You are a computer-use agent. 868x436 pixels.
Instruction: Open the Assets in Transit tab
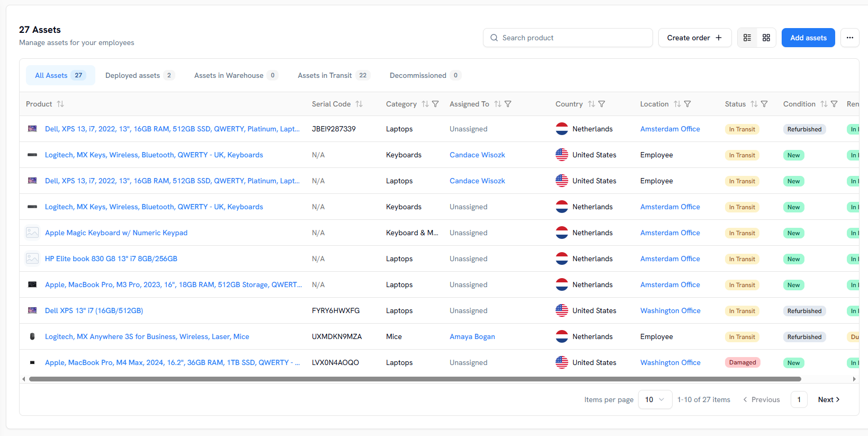334,75
